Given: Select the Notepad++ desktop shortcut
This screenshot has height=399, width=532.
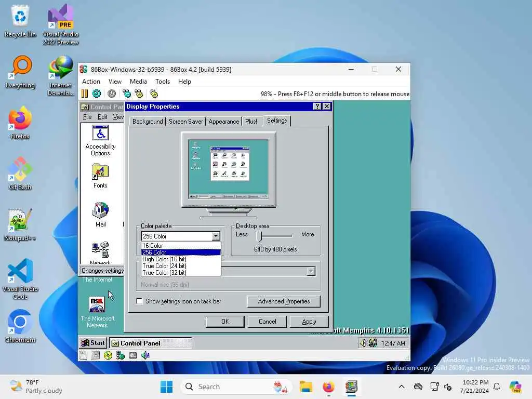Looking at the screenshot, I should point(20,224).
